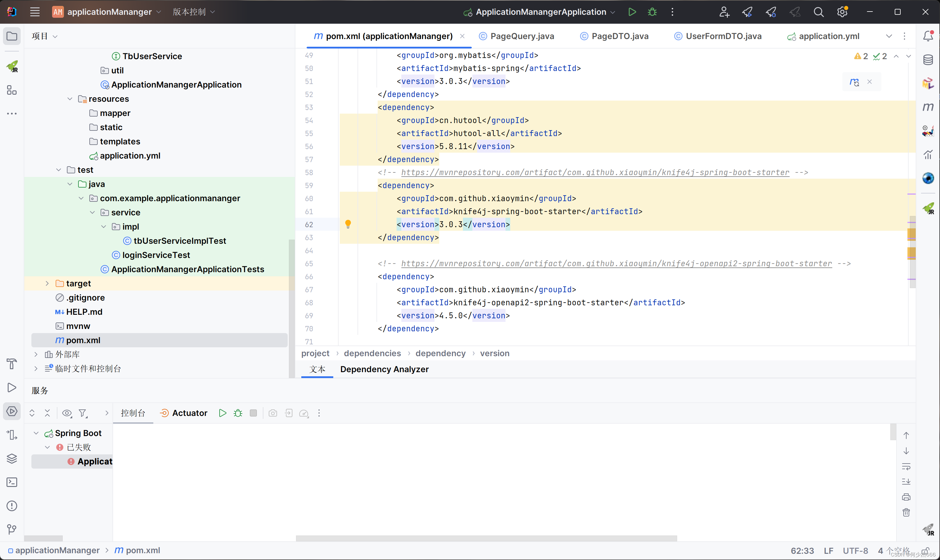Expand the 外部库 node
Viewport: 940px width, 560px height.
[36, 354]
